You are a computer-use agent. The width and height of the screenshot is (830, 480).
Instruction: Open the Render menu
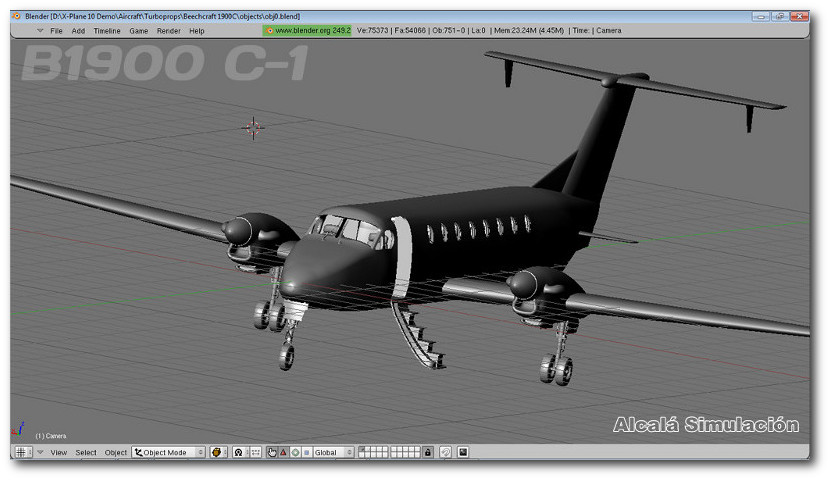click(169, 31)
